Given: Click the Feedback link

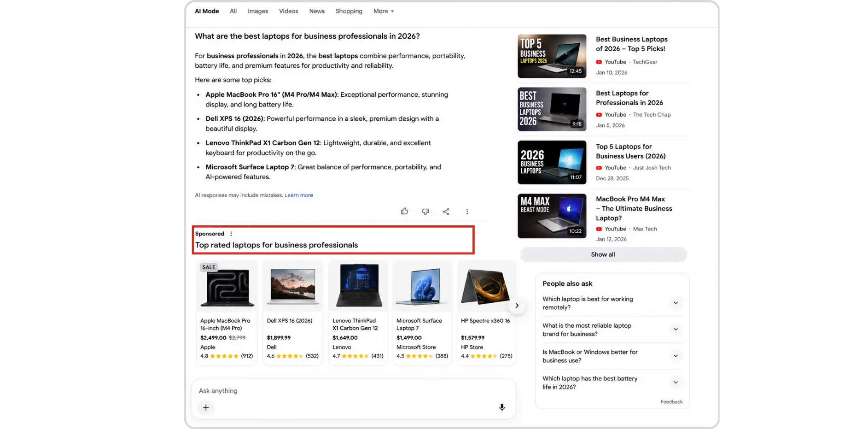Looking at the screenshot, I should (671, 402).
